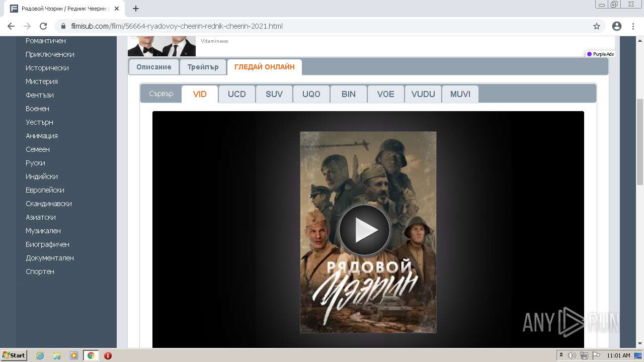
Task: Click the Vitaminews ad thumbnail image
Action: [x=162, y=46]
